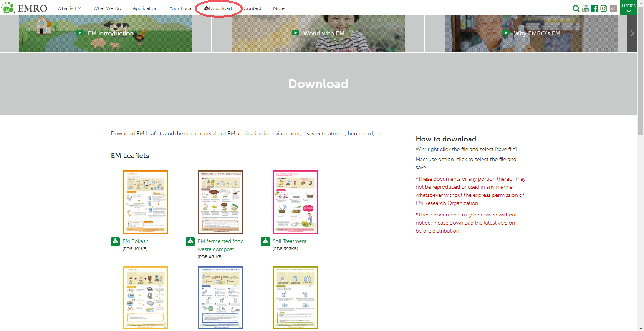The width and height of the screenshot is (644, 331).
Task: Click the Soil Treatment download icon
Action: coord(265,241)
